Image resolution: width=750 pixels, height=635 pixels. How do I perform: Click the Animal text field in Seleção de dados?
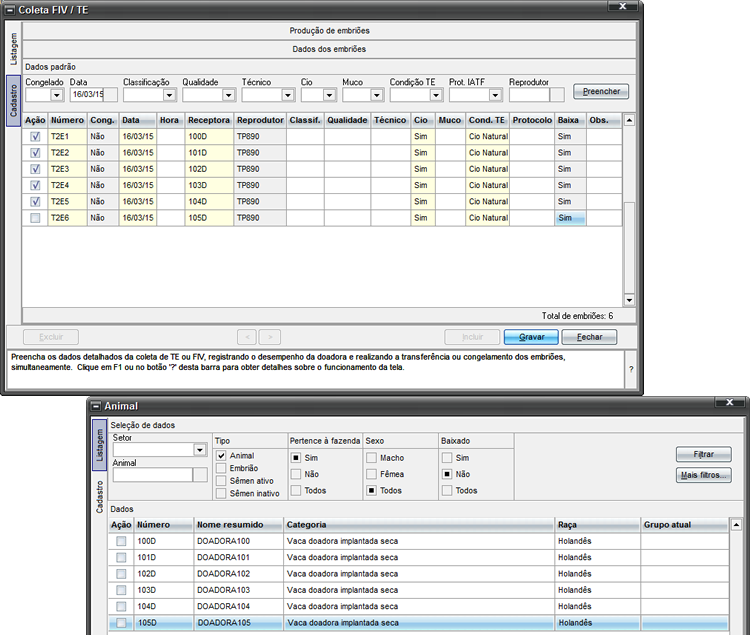coord(153,475)
